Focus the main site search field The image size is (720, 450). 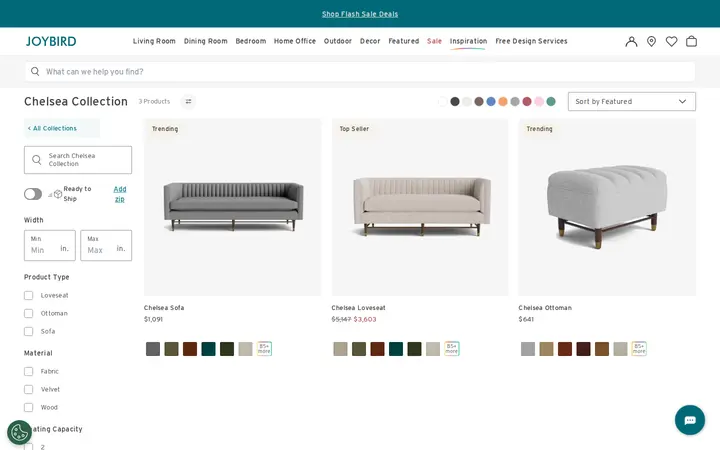[360, 72]
